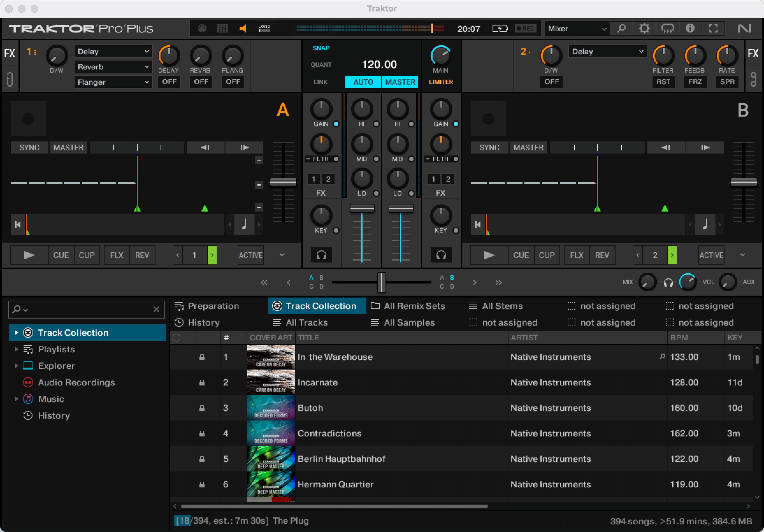Toggle QUANT mode
Screen dimensions: 764x532
click(x=321, y=65)
